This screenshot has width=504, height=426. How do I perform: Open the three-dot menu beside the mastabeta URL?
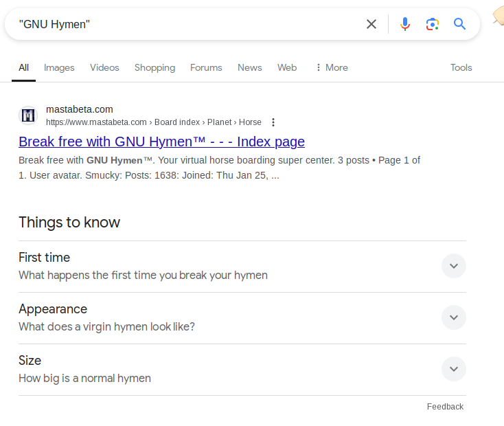273,122
